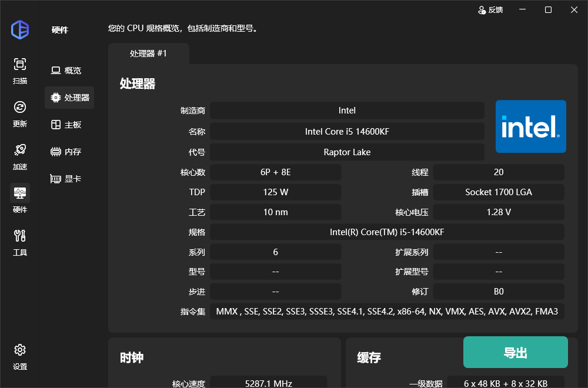This screenshot has height=388, width=588.
Task: Select 处理器 processor menu item
Action: click(x=69, y=98)
